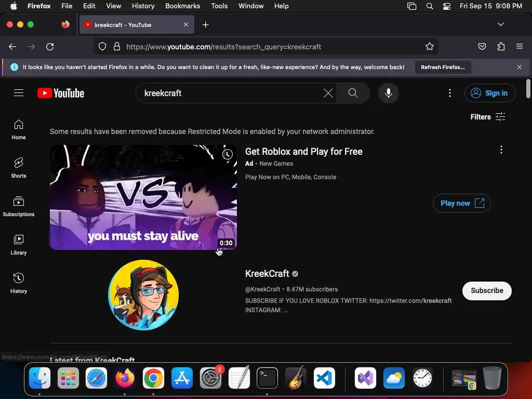This screenshot has height=399, width=532.
Task: Open Firefox extensions puzzle icon
Action: click(501, 46)
